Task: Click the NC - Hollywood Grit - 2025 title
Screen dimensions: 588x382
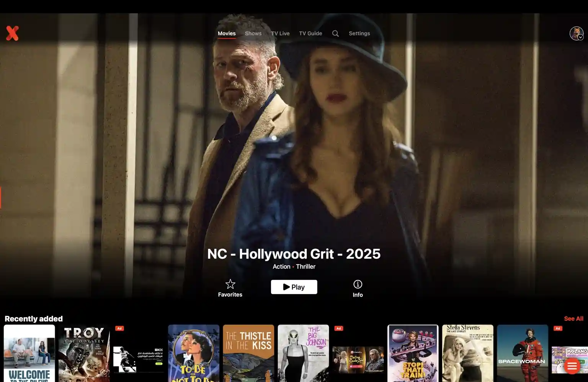Action: click(x=294, y=254)
